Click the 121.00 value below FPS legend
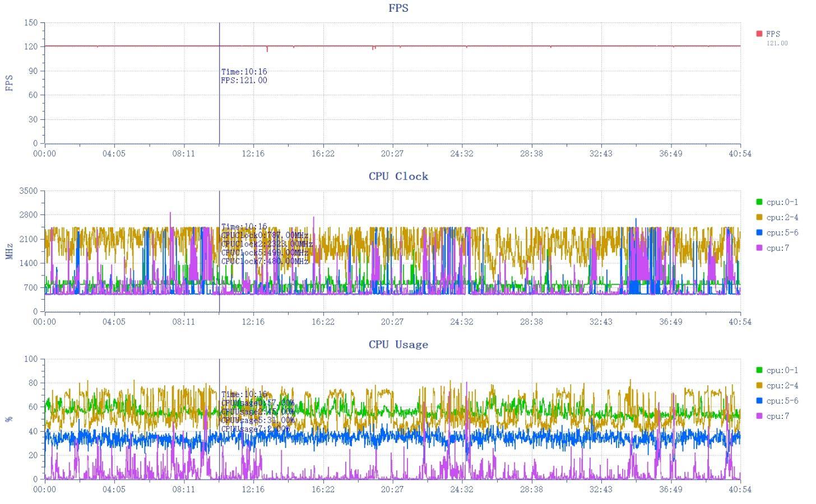This screenshot has height=504, width=816. [x=777, y=43]
